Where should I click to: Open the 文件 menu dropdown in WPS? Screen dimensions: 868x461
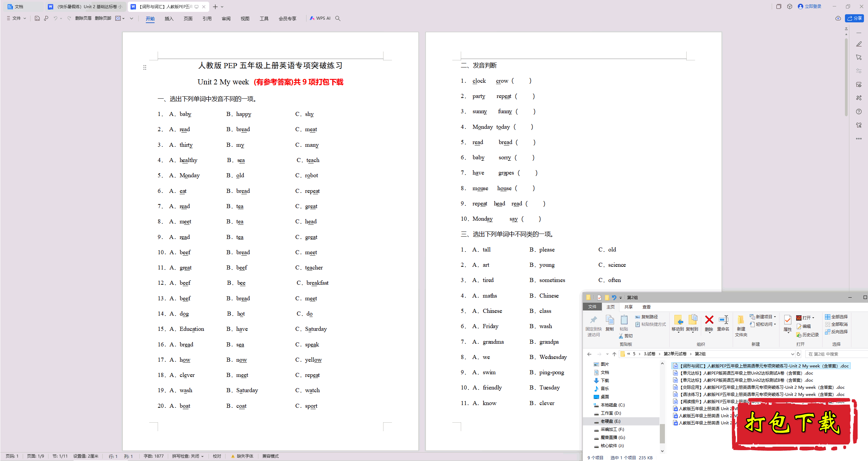pos(17,18)
